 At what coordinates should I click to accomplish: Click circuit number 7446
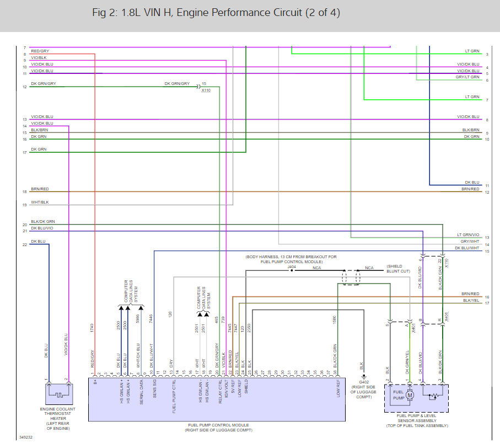pos(151,318)
